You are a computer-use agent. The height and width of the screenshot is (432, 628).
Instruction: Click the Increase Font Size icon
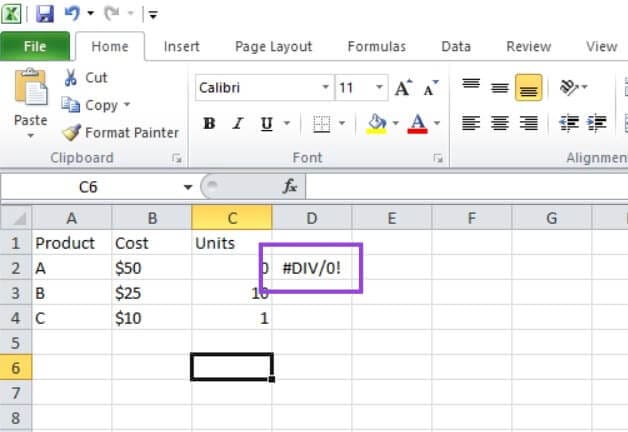pos(403,89)
